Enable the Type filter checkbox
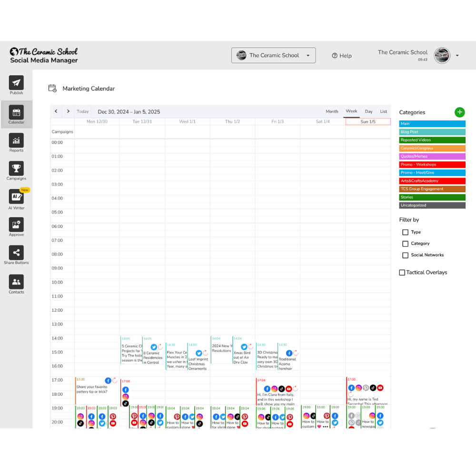The width and height of the screenshot is (476, 476). click(x=406, y=232)
